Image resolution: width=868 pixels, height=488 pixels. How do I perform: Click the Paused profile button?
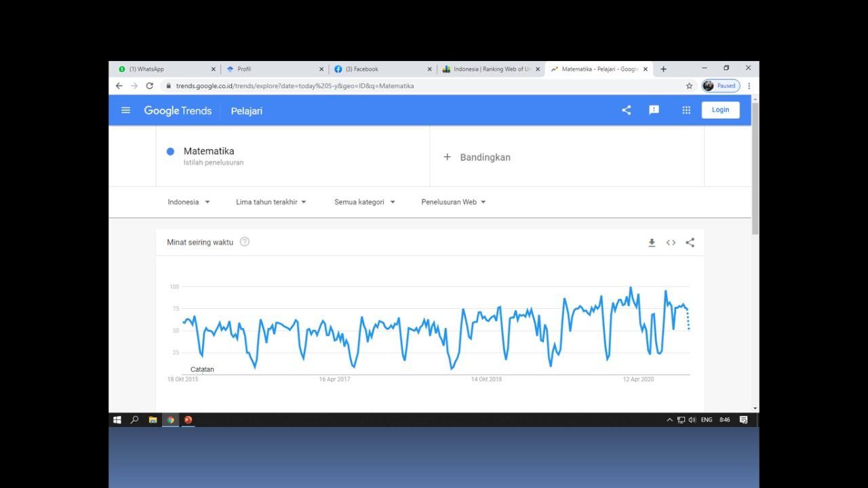(720, 86)
